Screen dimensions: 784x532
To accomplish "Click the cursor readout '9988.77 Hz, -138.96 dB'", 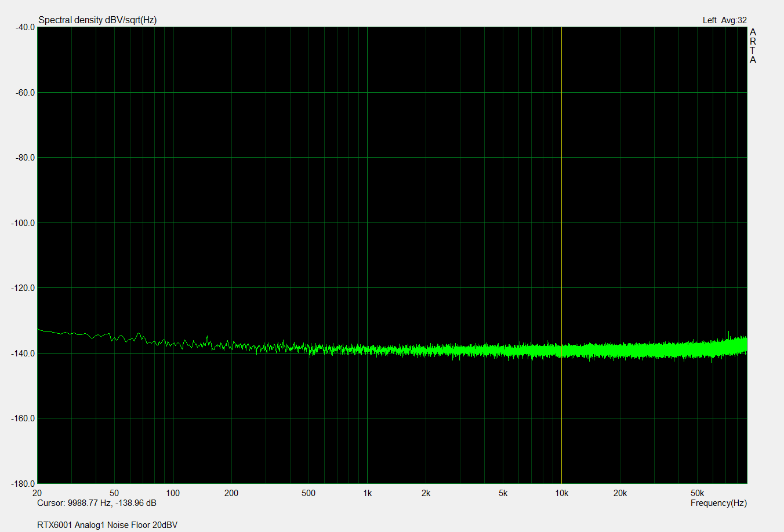I will click(112, 503).
